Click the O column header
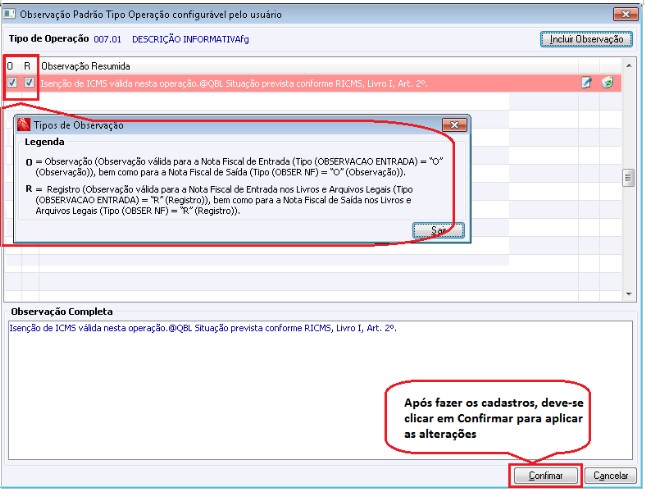 point(10,66)
